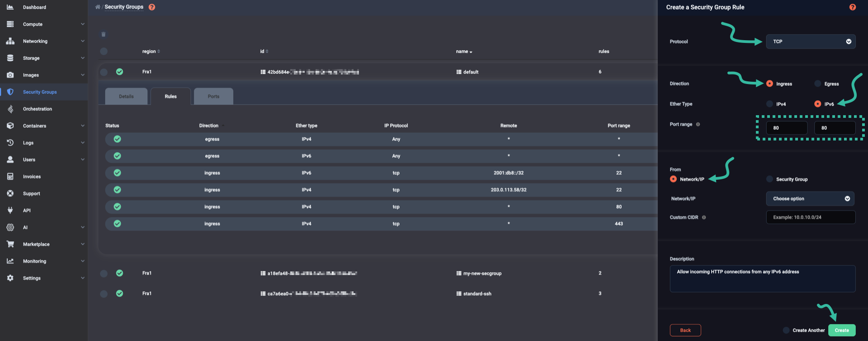The width and height of the screenshot is (868, 341).
Task: Choose IPv4 ether type
Action: [x=769, y=104]
